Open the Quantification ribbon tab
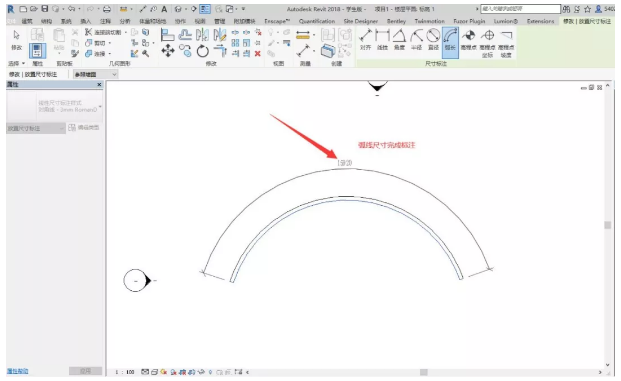Screen dimensions: 621x381 coord(317,21)
